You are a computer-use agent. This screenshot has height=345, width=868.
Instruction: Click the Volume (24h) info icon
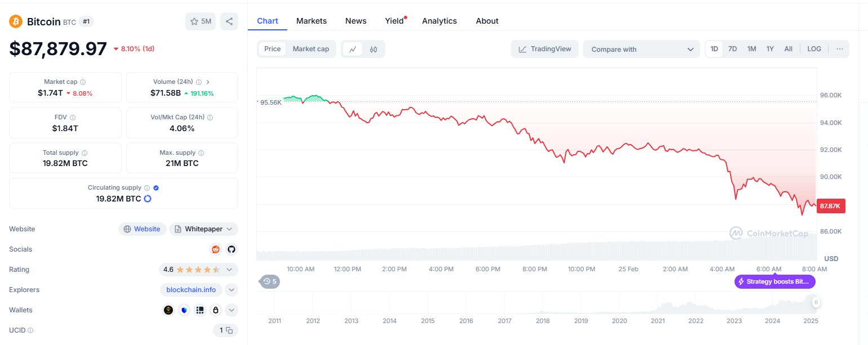point(198,82)
